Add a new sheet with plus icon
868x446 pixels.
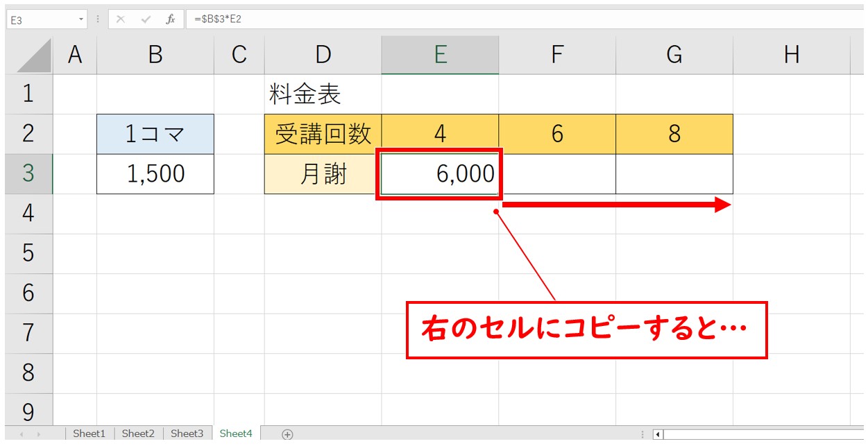click(287, 434)
